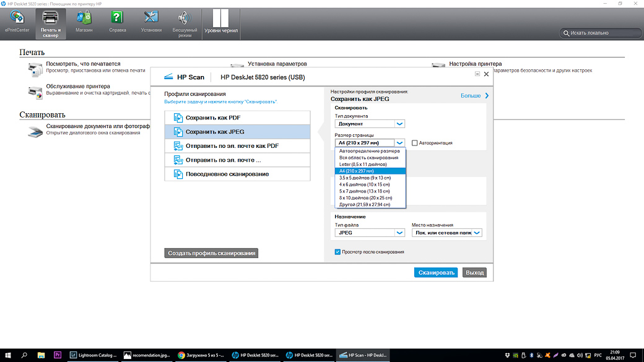Click the Dropbox tray icon

pos(507,355)
